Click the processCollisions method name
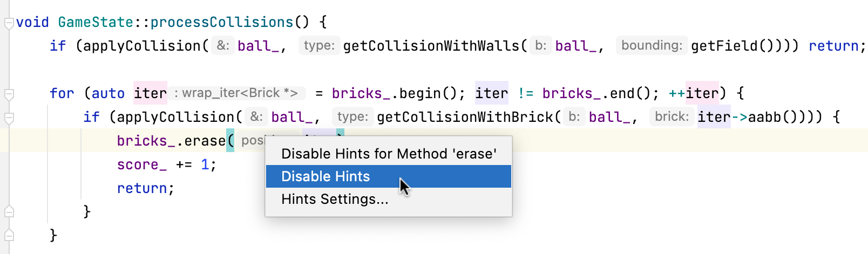868x254 pixels. coord(221,22)
